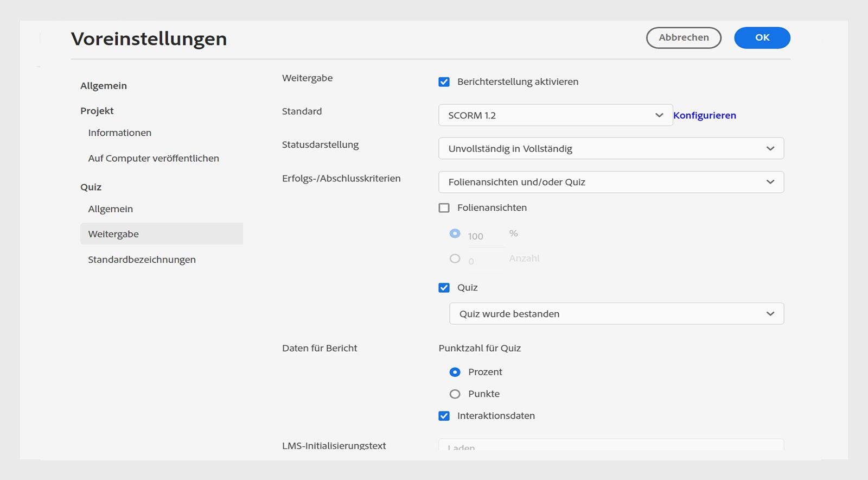Click the Konfigurieren link
Viewport: 868px width, 480px height.
pos(704,115)
